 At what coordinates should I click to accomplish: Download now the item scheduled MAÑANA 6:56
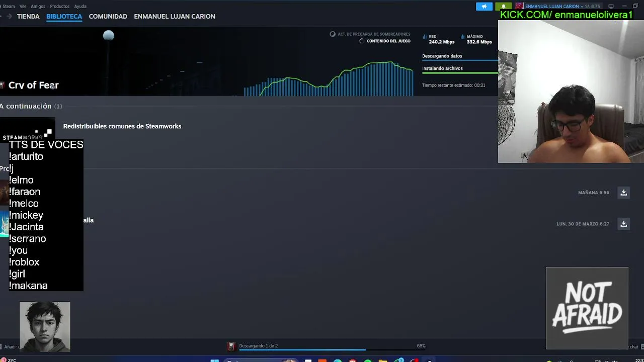[x=623, y=193]
